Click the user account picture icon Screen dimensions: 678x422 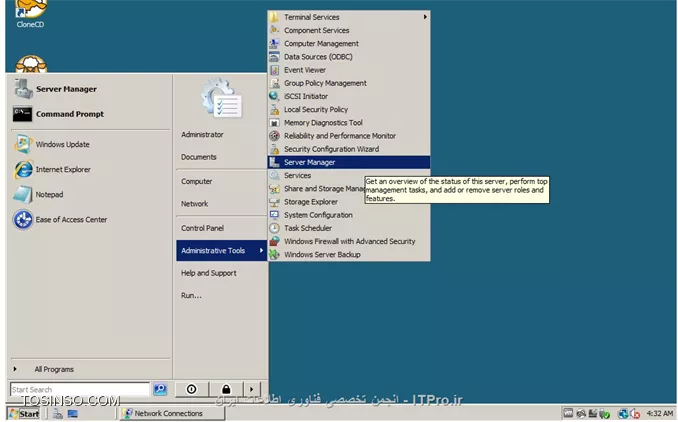click(x=221, y=99)
